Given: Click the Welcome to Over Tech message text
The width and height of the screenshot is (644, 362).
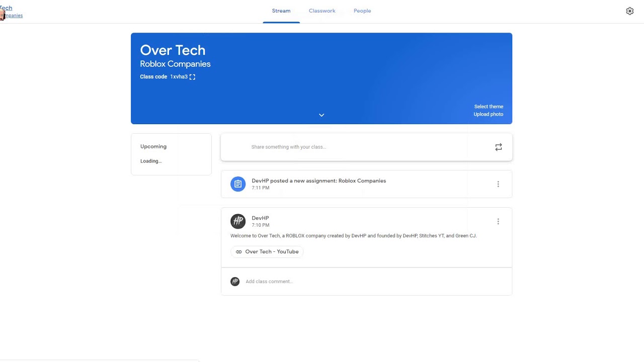Looking at the screenshot, I should [353, 236].
